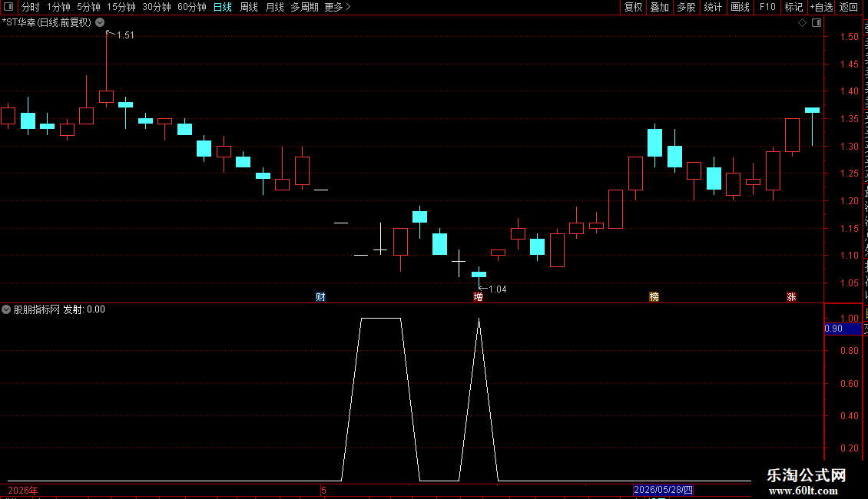Screen dimensions: 868x499
Task: Click the 标记 mark button
Action: point(793,7)
